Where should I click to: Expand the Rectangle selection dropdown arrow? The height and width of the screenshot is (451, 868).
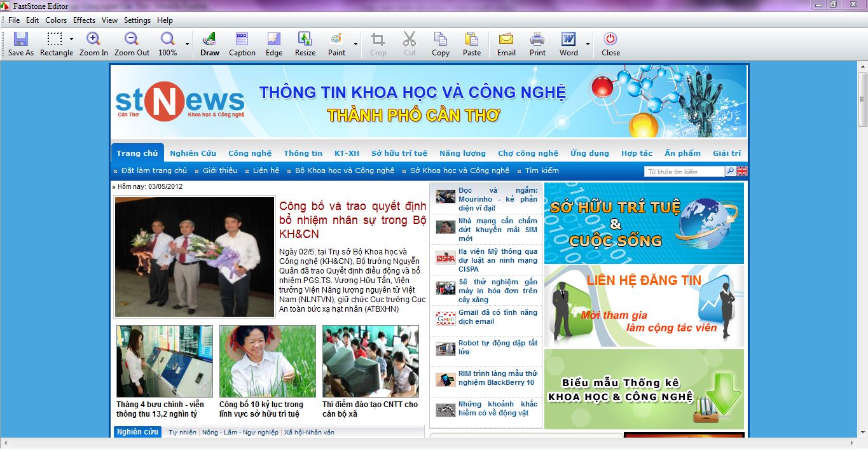(x=71, y=39)
